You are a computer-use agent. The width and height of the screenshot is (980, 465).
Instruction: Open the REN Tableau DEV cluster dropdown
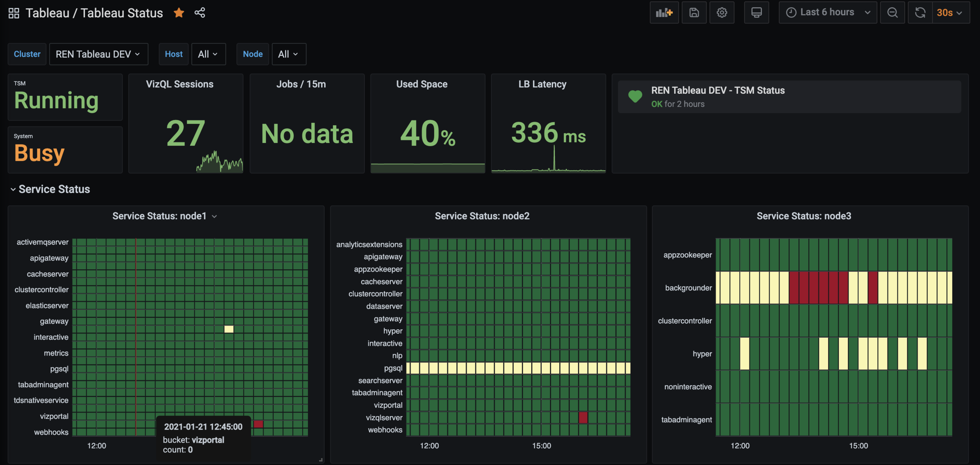click(98, 54)
